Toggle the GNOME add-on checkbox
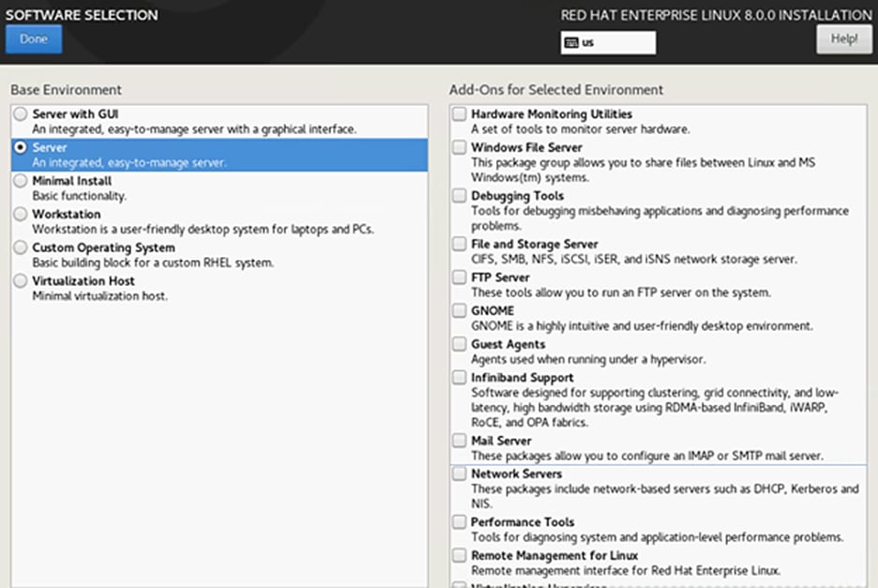The image size is (878, 588). (x=459, y=311)
